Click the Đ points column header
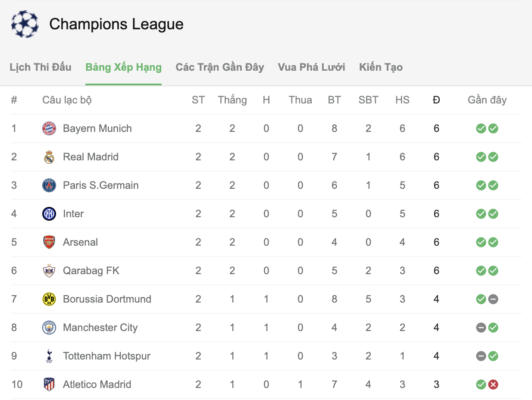 click(436, 100)
